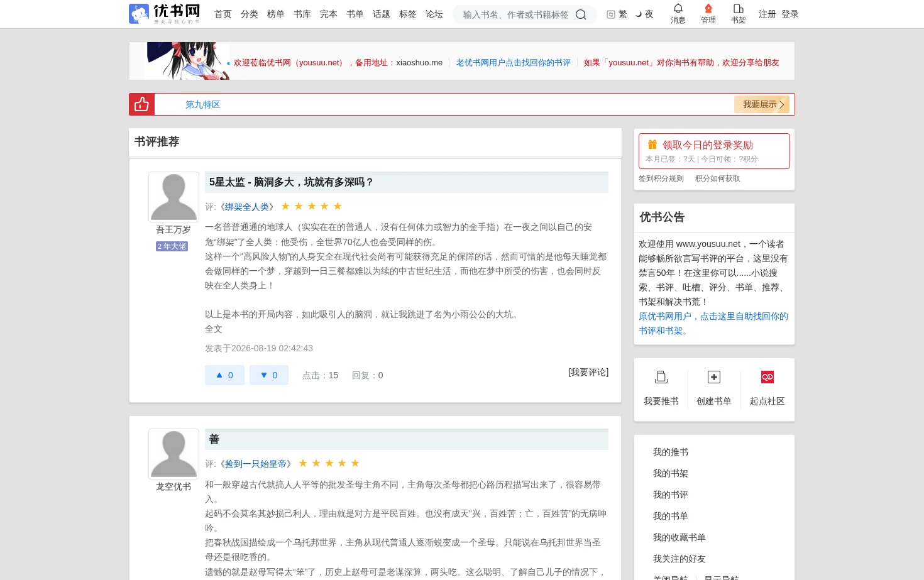
Task: Click 吾王万岁 user avatar
Action: pos(173,197)
